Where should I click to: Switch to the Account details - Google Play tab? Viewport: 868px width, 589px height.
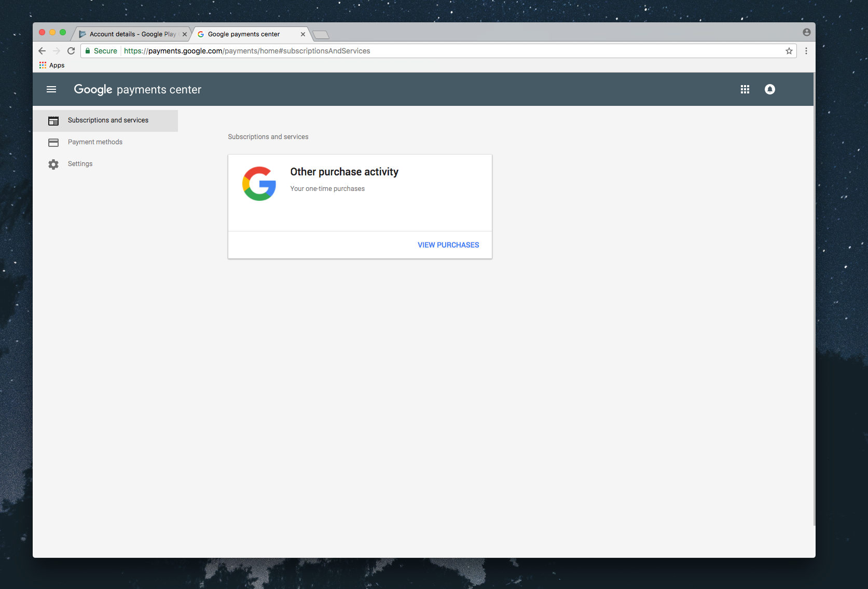pyautogui.click(x=132, y=34)
